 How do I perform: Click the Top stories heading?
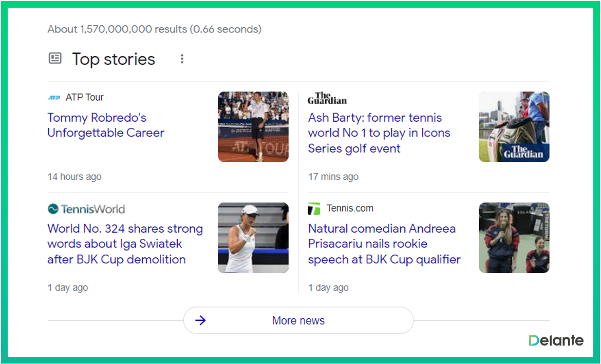coord(114,59)
